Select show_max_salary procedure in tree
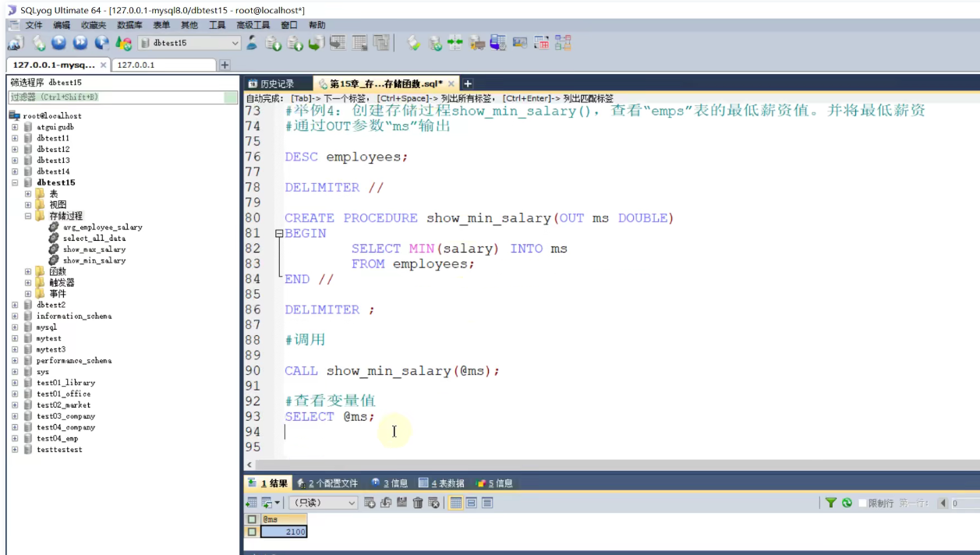This screenshot has height=555, width=980. pos(94,249)
